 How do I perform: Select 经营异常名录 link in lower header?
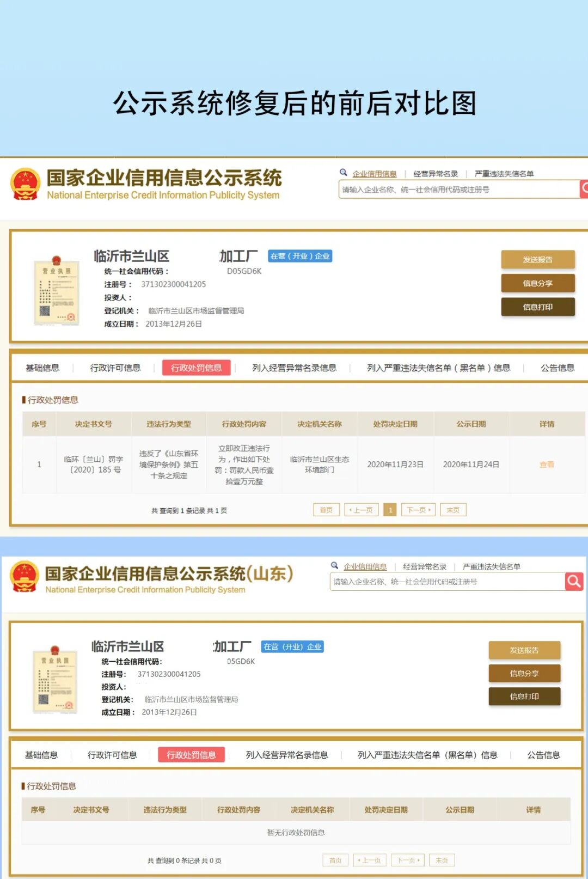[425, 566]
